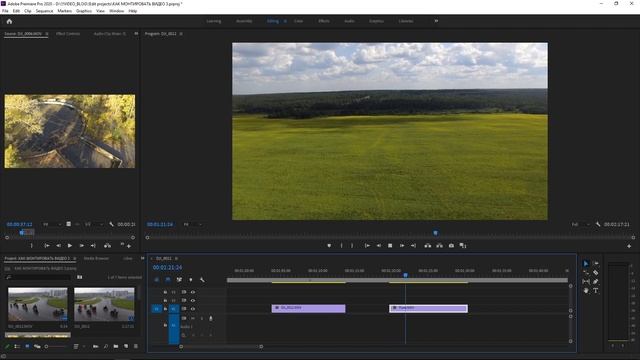Expand Project panel group overflow chevron
Viewport: 640px width, 360px height.
142,258
